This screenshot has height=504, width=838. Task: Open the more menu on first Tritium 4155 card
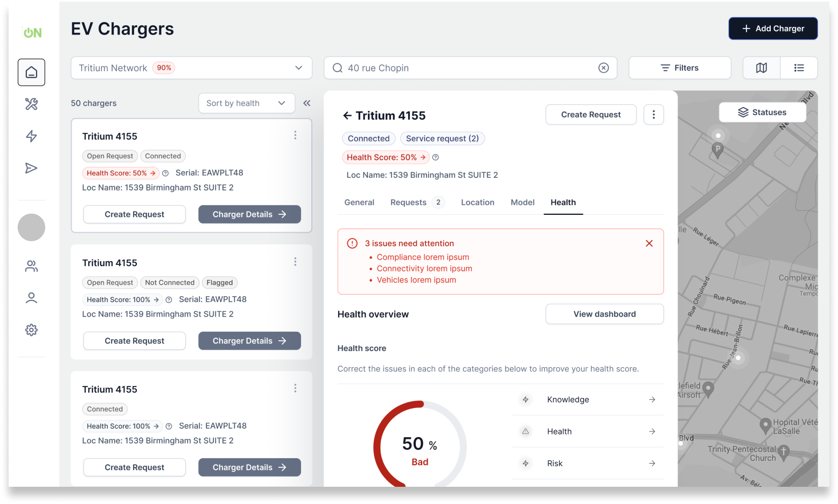click(x=295, y=135)
